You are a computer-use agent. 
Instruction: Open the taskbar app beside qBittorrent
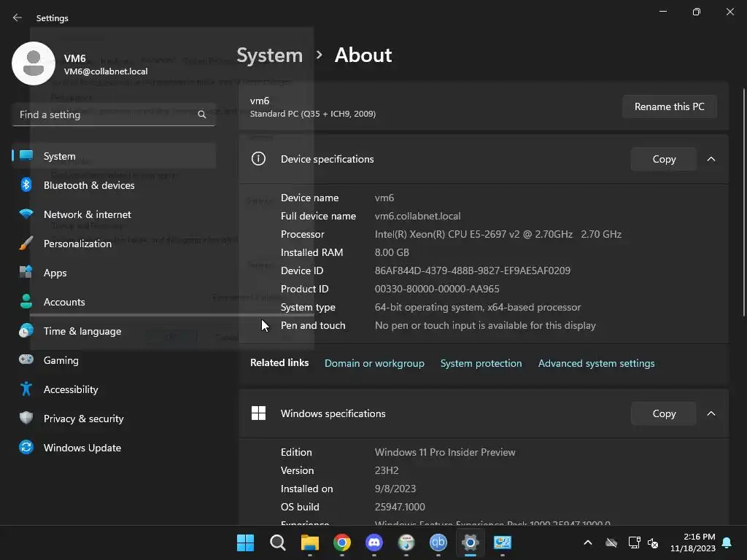[x=406, y=542]
